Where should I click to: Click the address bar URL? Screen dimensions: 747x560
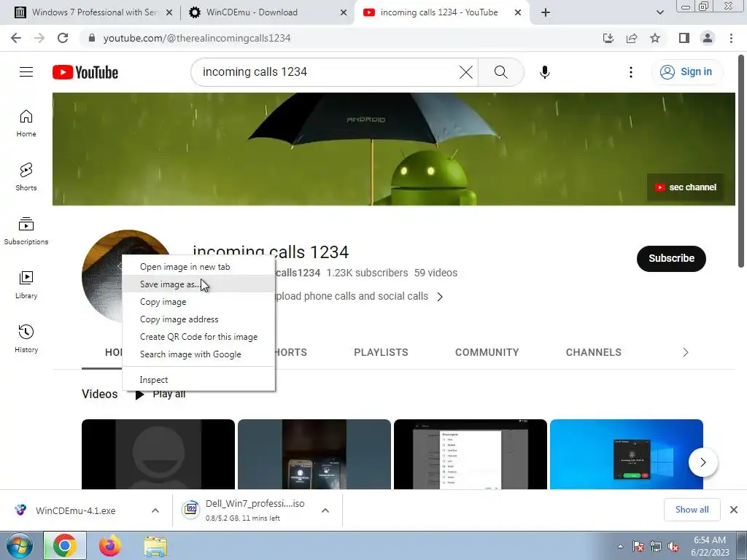(197, 38)
